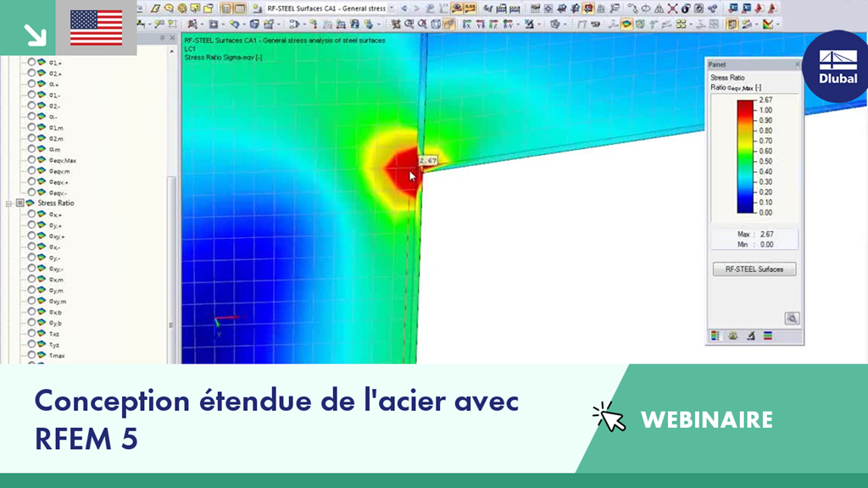Screen dimensions: 868x488
Task: Click the RF-STEEL Surfaces button
Action: 754,269
